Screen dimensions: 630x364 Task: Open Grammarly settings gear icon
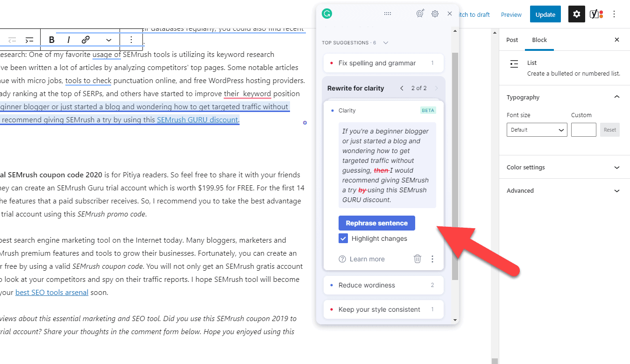[435, 14]
